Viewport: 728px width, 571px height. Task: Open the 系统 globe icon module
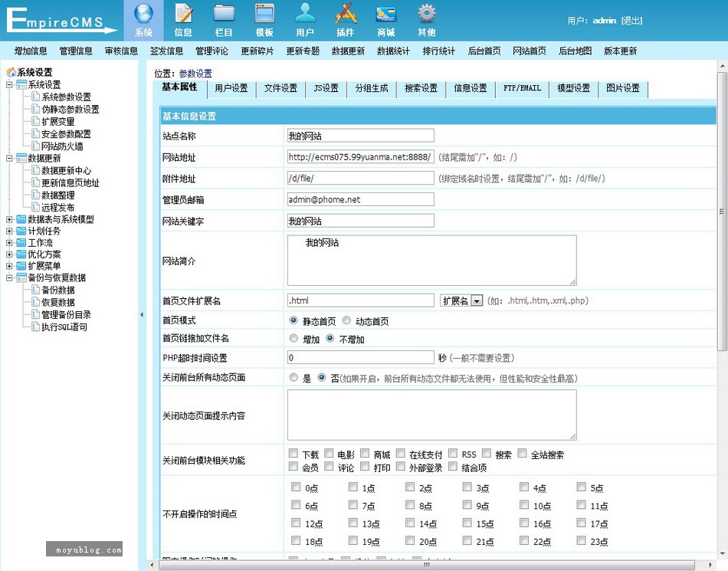143,14
